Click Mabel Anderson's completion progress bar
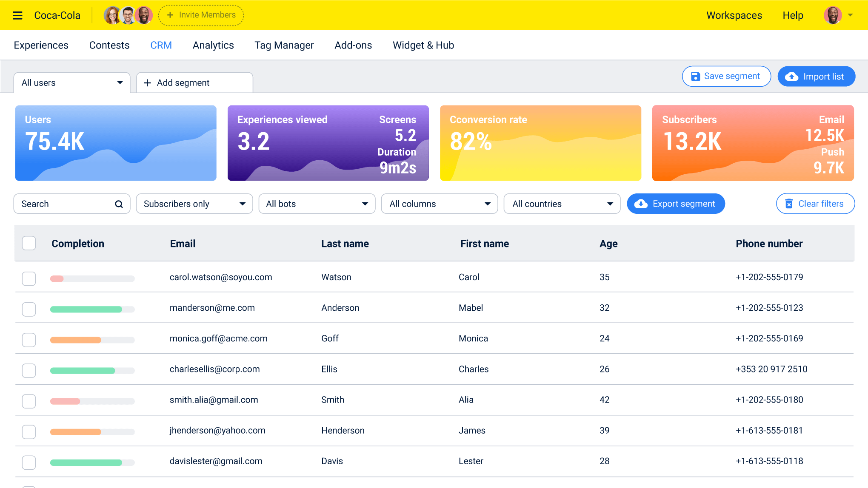Image resolution: width=868 pixels, height=488 pixels. (x=92, y=309)
